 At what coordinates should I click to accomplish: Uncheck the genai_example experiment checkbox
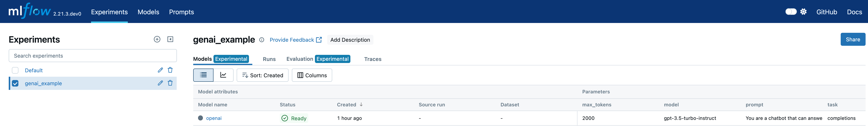[15, 83]
